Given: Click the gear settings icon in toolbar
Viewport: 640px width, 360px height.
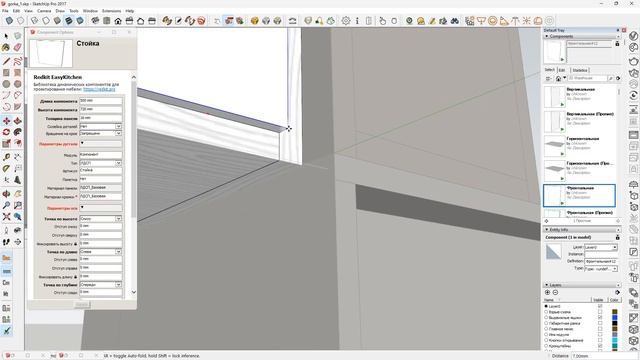Looking at the screenshot, I should 346,20.
